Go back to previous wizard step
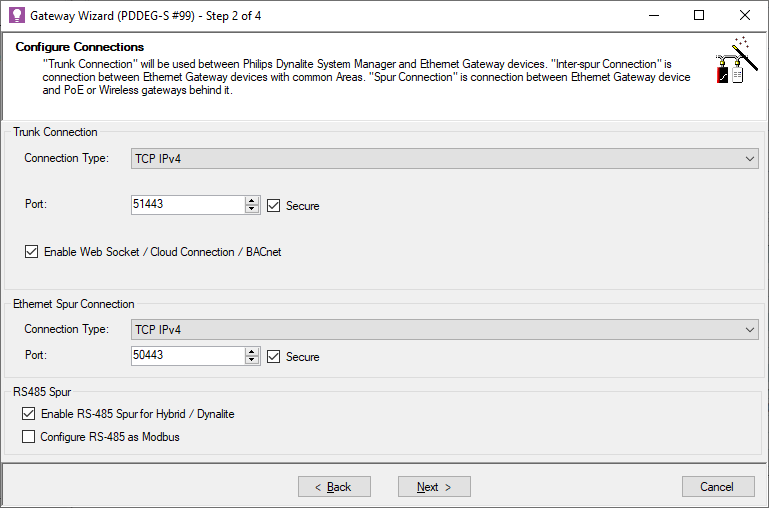This screenshot has height=508, width=769. 334,486
